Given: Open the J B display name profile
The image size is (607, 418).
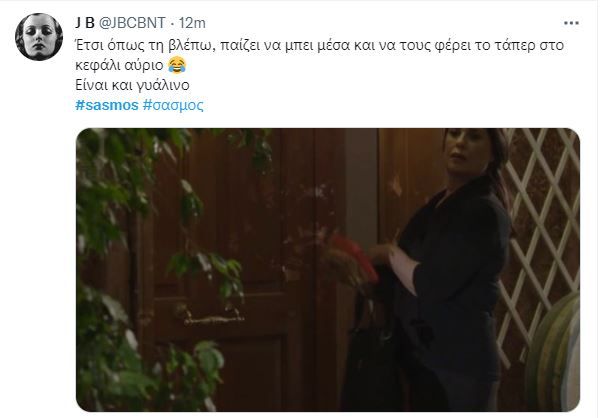Looking at the screenshot, I should [85, 23].
